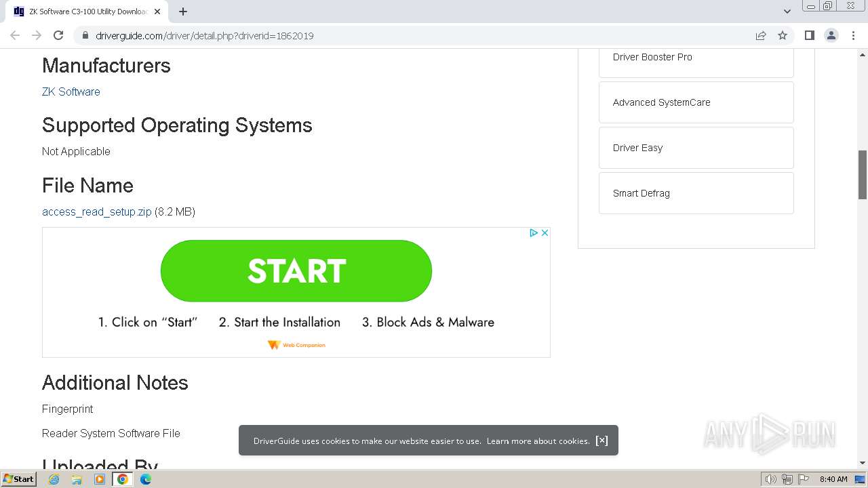Open Web Companion logo link

point(296,345)
